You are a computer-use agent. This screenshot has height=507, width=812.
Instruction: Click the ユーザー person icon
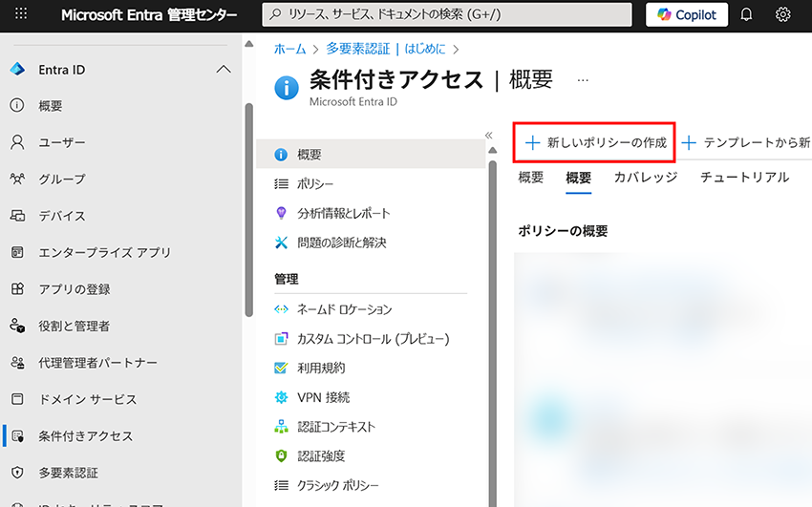17,142
